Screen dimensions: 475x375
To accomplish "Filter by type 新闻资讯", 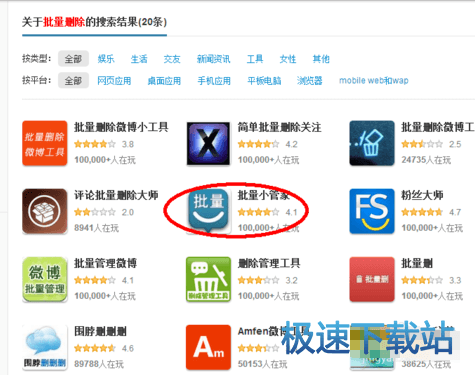I will click(x=213, y=59).
